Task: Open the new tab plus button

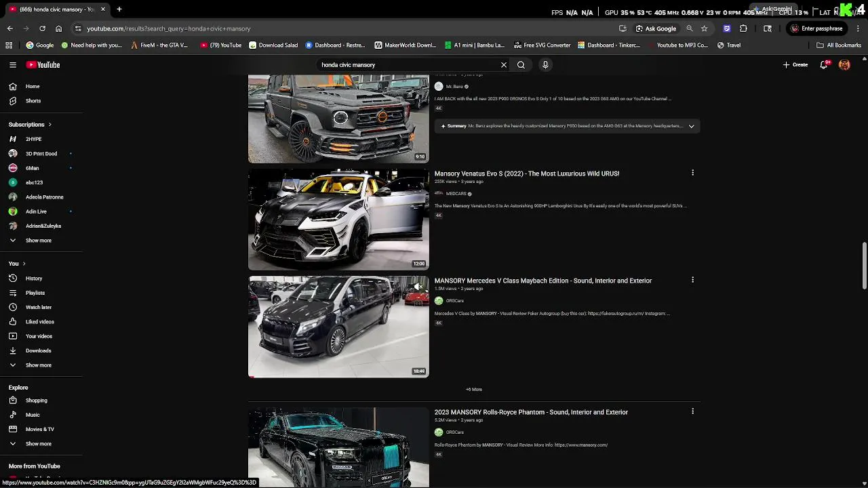Action: 119,9
